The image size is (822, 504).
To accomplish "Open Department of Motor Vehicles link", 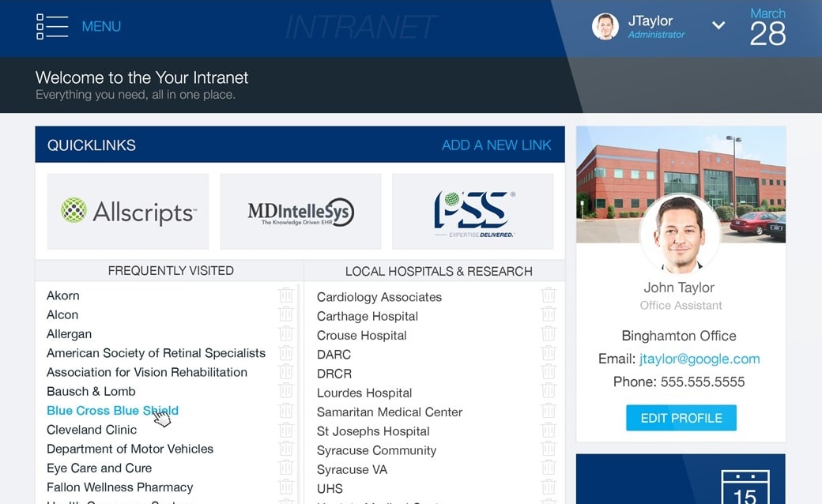I will [x=130, y=449].
